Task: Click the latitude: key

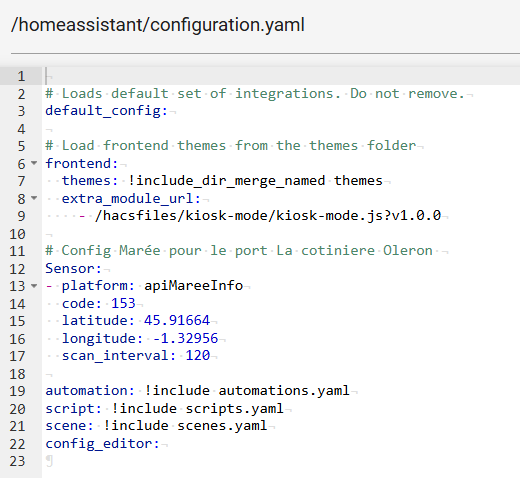Action: pyautogui.click(x=98, y=320)
